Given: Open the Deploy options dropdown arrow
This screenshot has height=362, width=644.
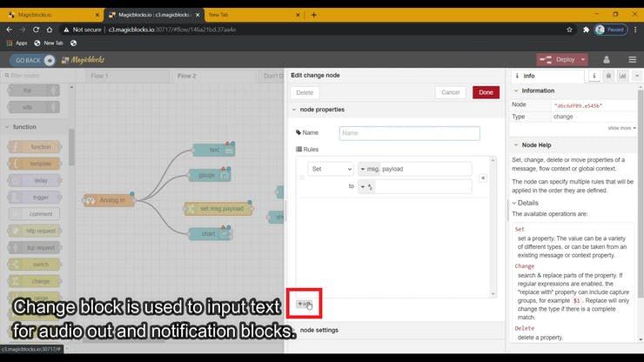Looking at the screenshot, I should (x=583, y=59).
